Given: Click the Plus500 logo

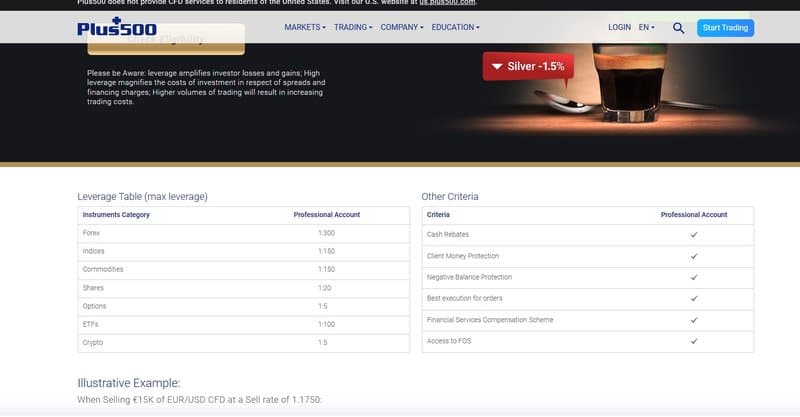Looking at the screenshot, I should pos(117,27).
